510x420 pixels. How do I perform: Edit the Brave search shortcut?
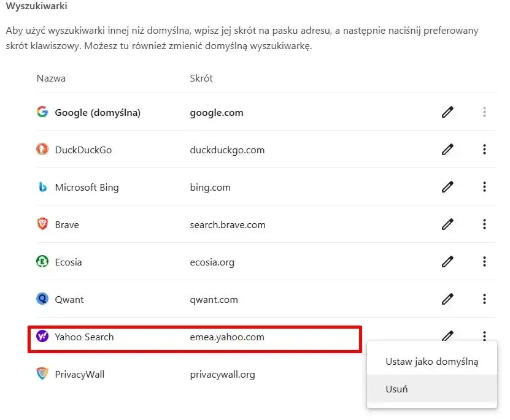[x=447, y=224]
